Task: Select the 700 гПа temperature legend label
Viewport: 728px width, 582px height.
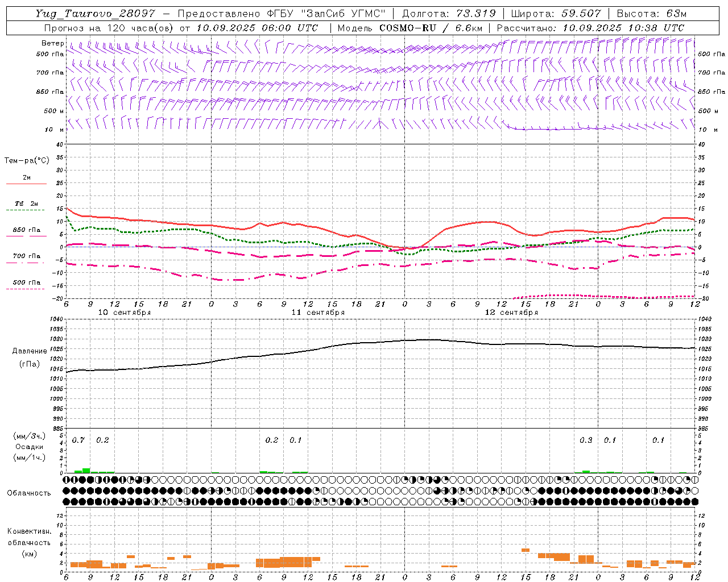Action: pos(27,256)
